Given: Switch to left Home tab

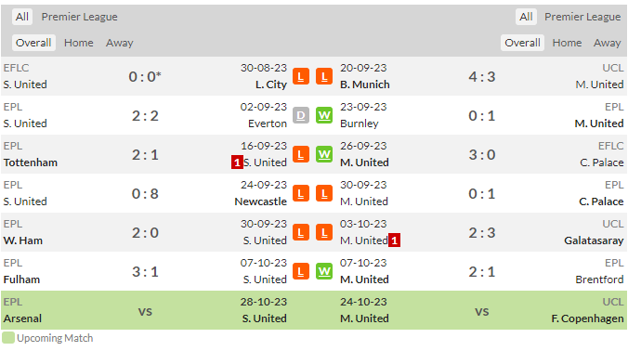Looking at the screenshot, I should pyautogui.click(x=78, y=43).
